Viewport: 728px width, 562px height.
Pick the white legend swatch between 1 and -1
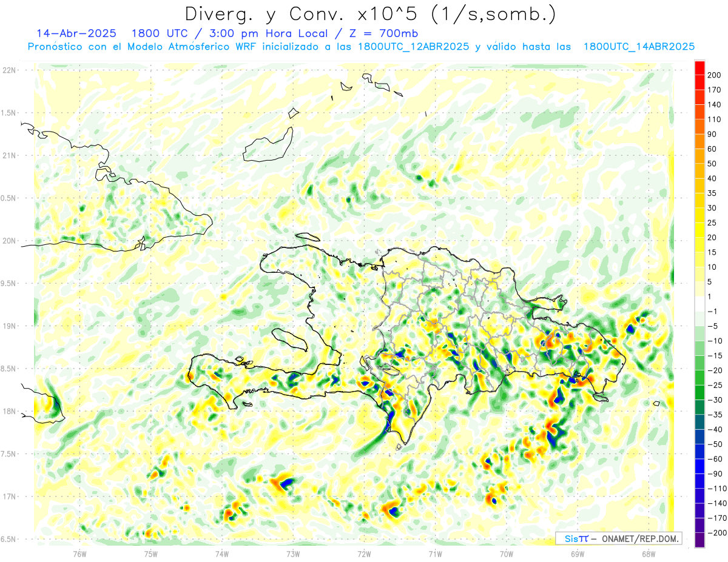(699, 304)
